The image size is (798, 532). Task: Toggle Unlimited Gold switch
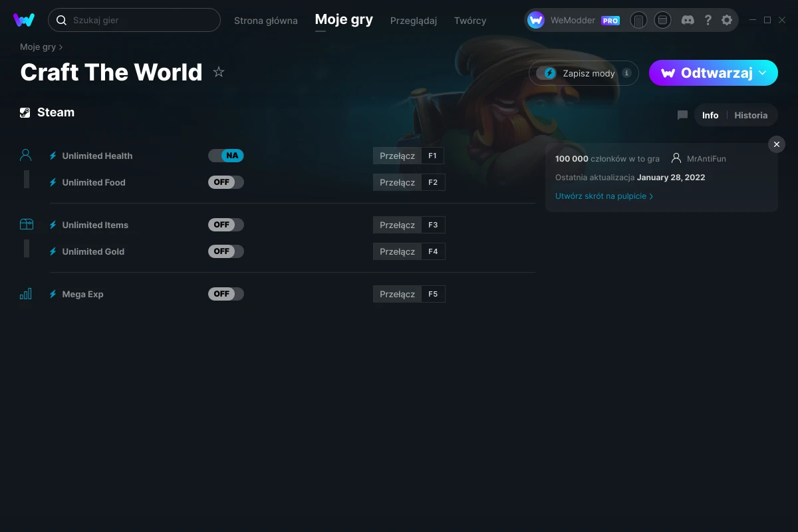pyautogui.click(x=226, y=251)
